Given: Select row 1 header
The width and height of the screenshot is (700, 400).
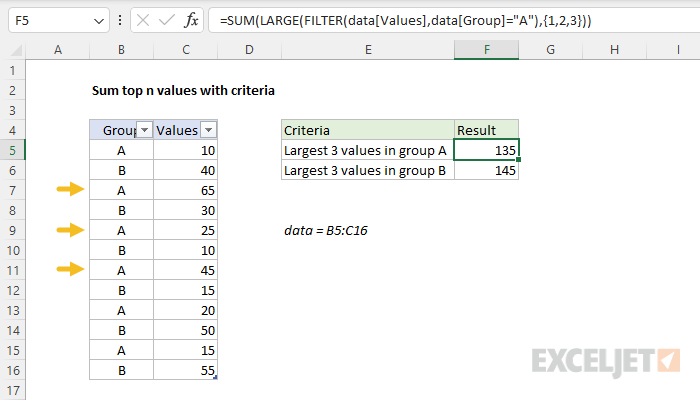Looking at the screenshot, I should [12, 70].
